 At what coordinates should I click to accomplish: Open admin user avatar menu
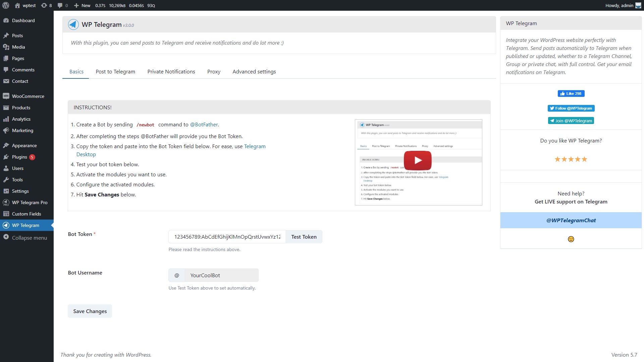tap(638, 5)
